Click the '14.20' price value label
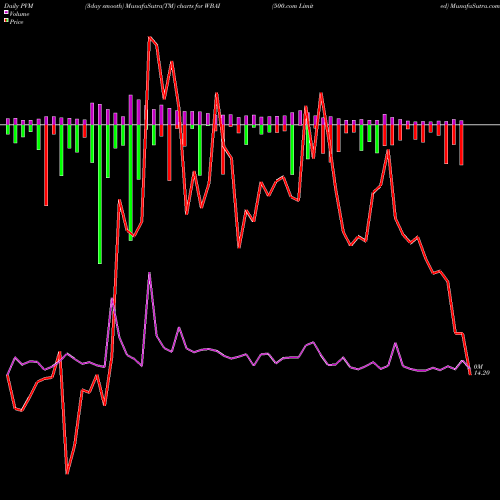Viewport: 500px width, 500px height. click(481, 373)
